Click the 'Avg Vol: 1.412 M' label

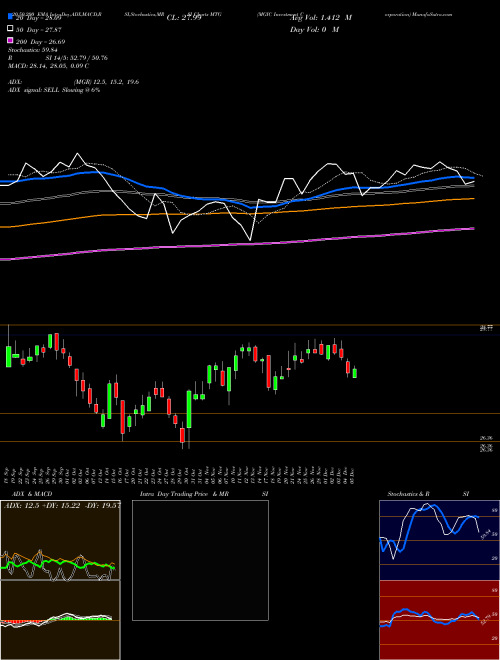pos(321,18)
